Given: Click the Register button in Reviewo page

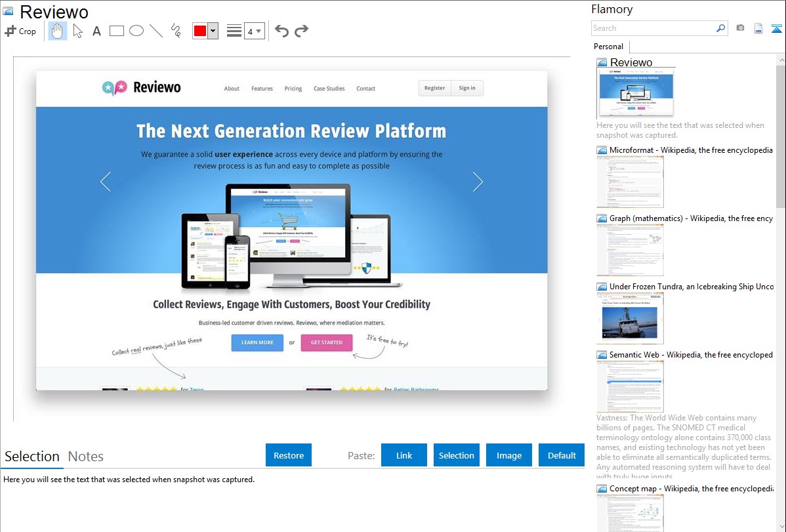Looking at the screenshot, I should [434, 89].
